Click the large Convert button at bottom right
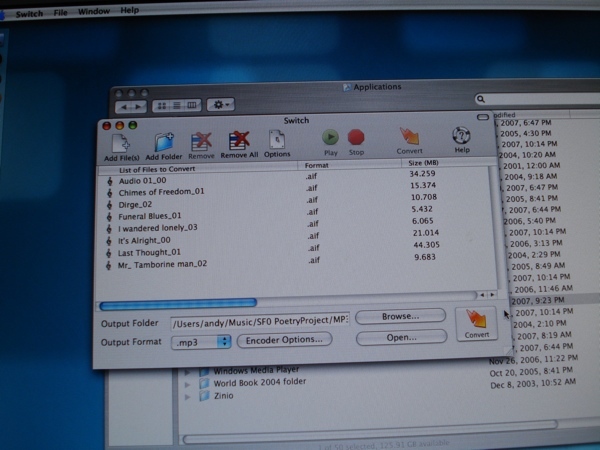The image size is (600, 450). click(x=477, y=324)
